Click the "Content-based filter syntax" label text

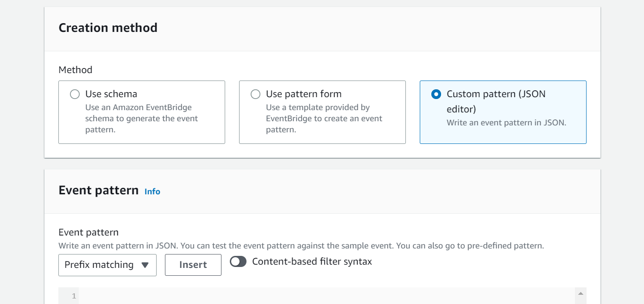[312, 262]
